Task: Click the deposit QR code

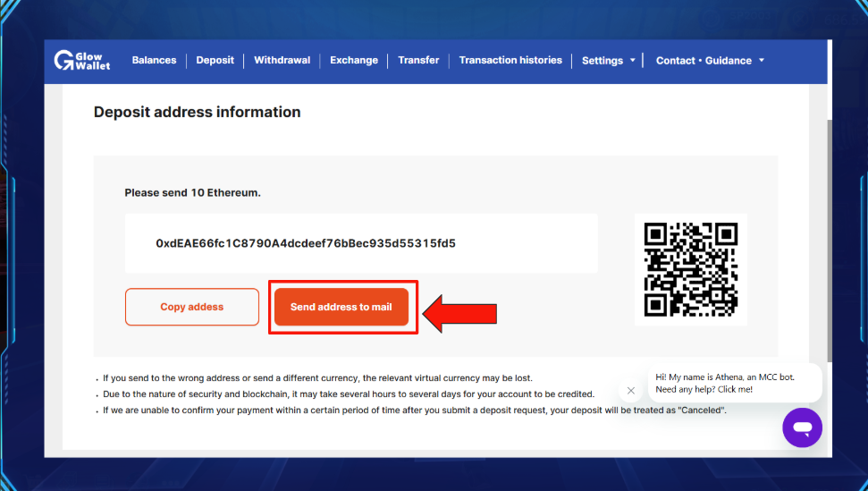Action: pyautogui.click(x=691, y=269)
